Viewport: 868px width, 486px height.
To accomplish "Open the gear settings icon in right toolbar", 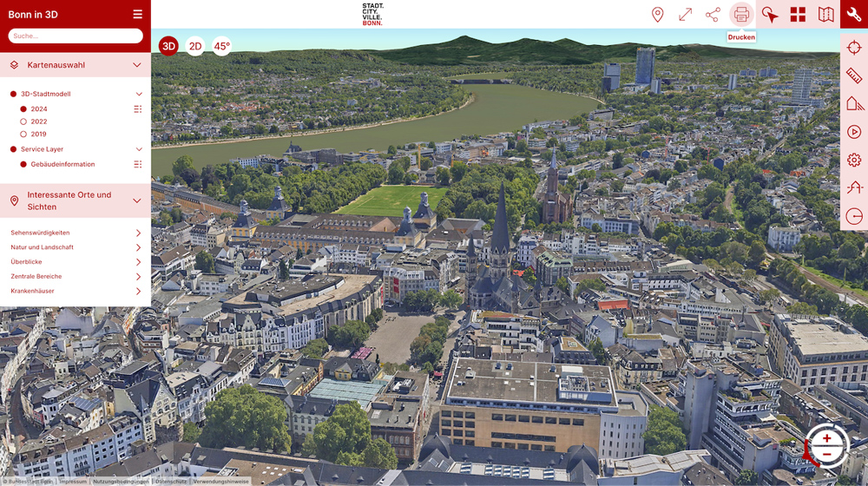I will tap(854, 160).
